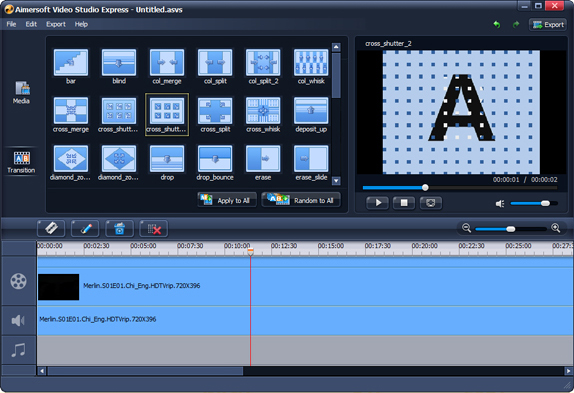Click timeline scrollbar left arrow

coord(42,371)
